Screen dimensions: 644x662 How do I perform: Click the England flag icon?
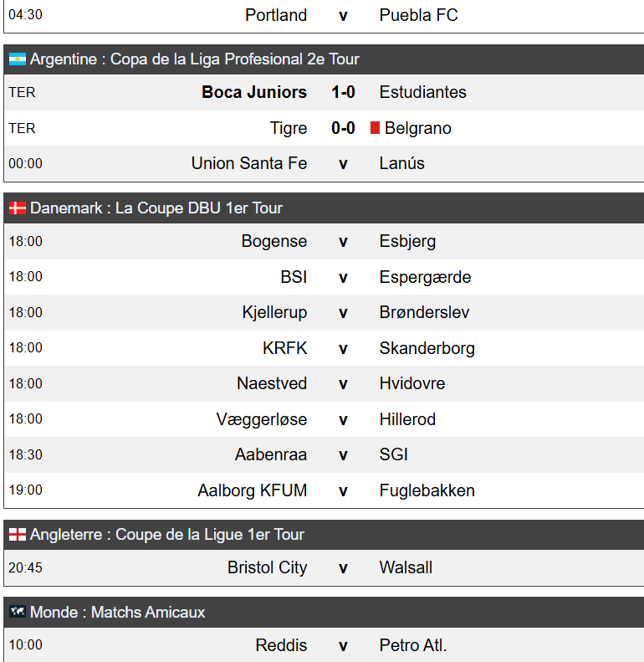(18, 535)
